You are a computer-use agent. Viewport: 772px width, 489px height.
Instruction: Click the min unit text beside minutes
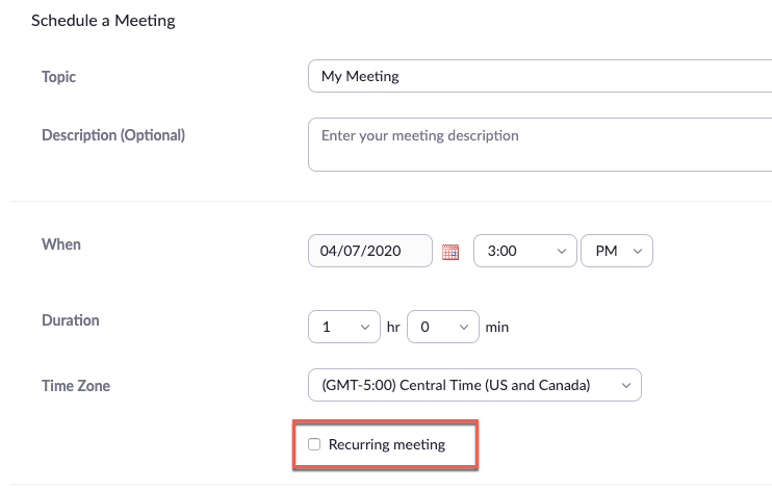[497, 327]
